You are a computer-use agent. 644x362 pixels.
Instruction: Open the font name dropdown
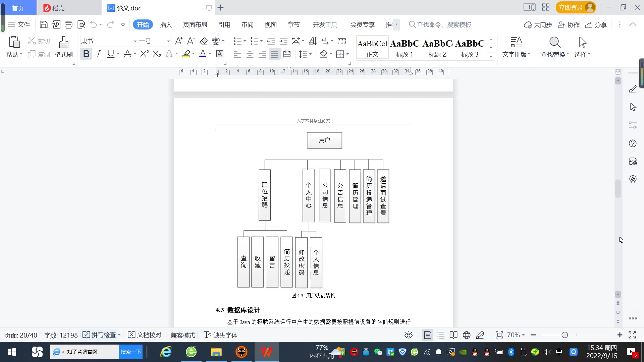[x=135, y=41]
